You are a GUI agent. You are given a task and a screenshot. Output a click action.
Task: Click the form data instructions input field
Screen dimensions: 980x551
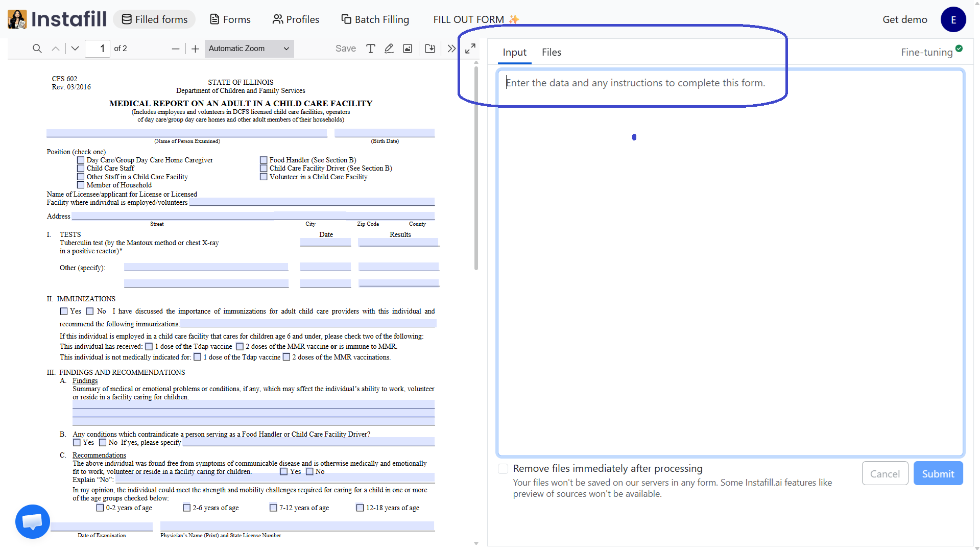click(x=634, y=83)
